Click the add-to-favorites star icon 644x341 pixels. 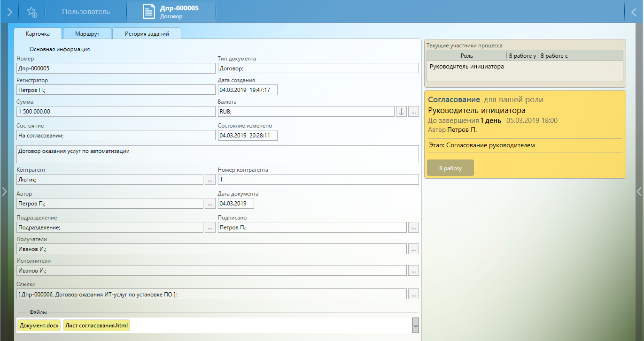click(x=32, y=12)
